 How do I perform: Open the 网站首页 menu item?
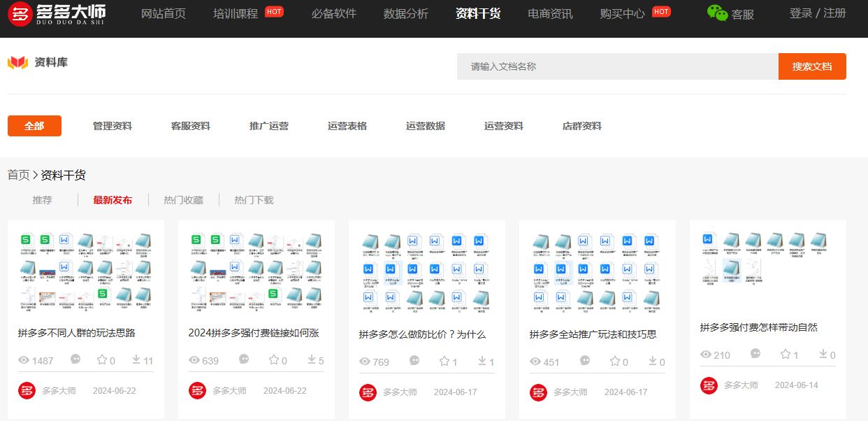click(164, 13)
